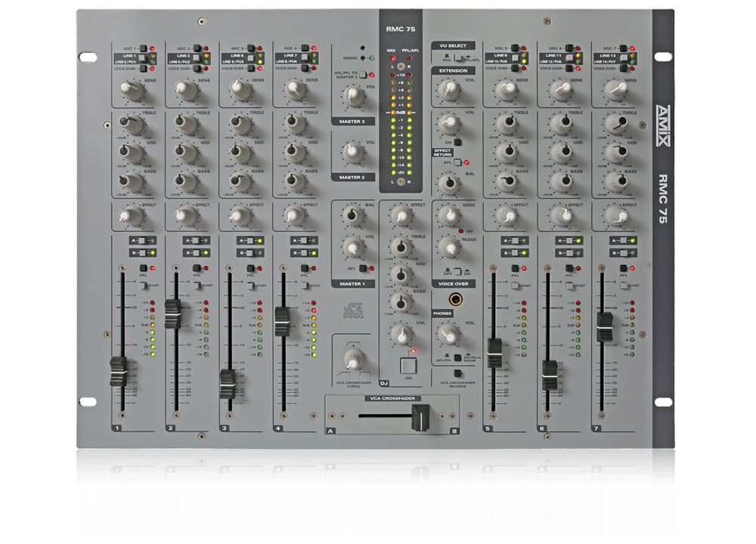Screen dimensions: 756x544
Task: Click the channel 5 fader cap
Action: click(494, 353)
